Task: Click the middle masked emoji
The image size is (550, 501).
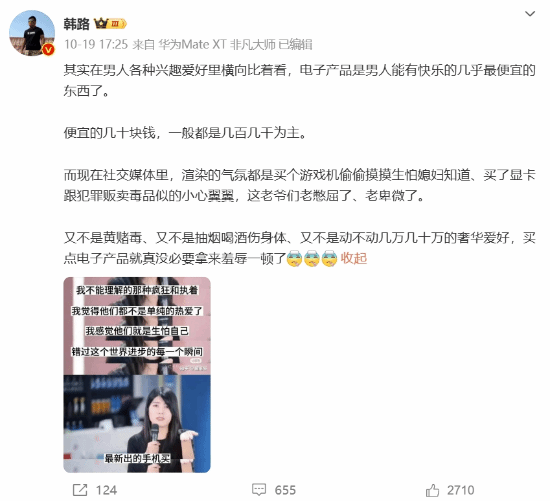Action: 312,259
